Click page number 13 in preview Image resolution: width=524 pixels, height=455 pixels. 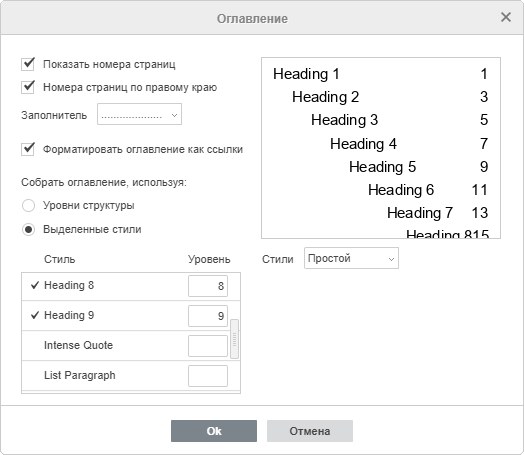pyautogui.click(x=480, y=213)
